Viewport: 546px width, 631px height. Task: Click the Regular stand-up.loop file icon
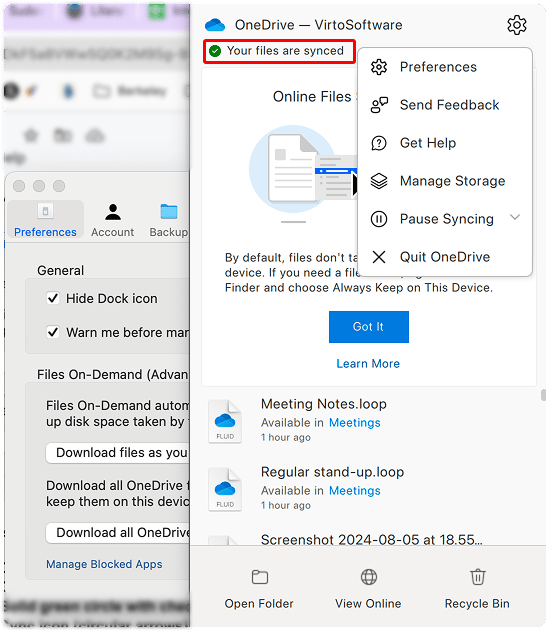225,489
